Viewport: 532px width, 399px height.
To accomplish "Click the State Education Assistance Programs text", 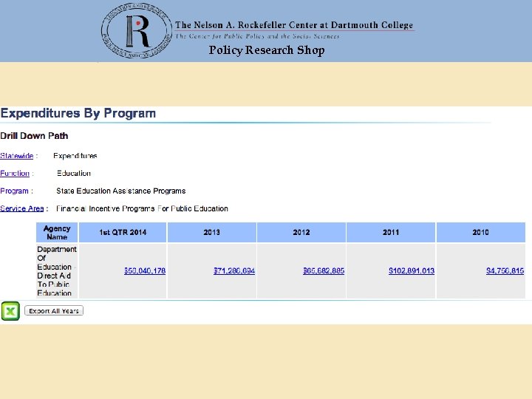I will tap(120, 191).
